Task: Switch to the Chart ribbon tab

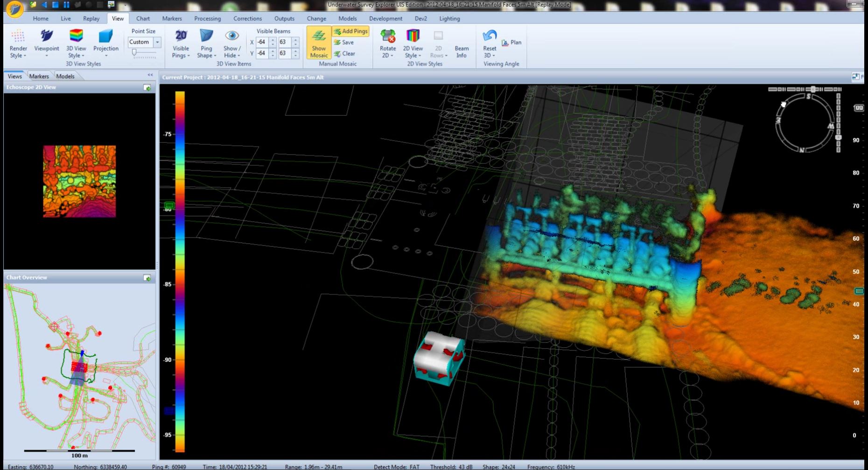Action: click(x=143, y=19)
